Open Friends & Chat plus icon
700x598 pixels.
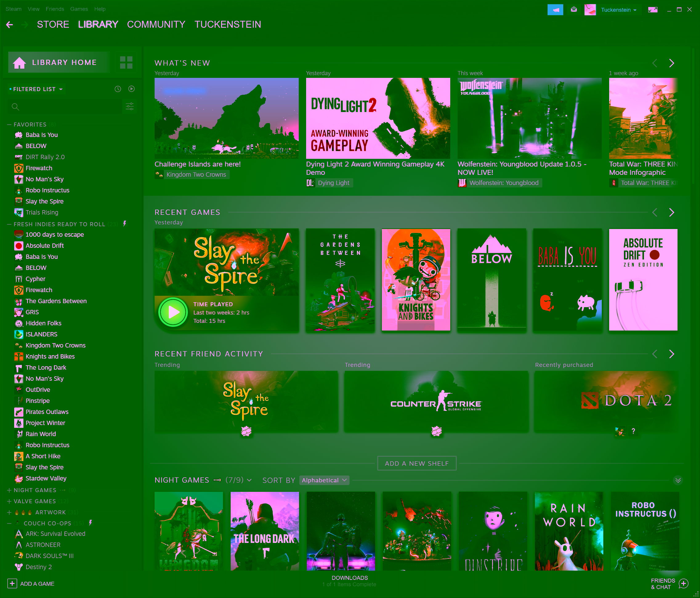click(x=683, y=584)
